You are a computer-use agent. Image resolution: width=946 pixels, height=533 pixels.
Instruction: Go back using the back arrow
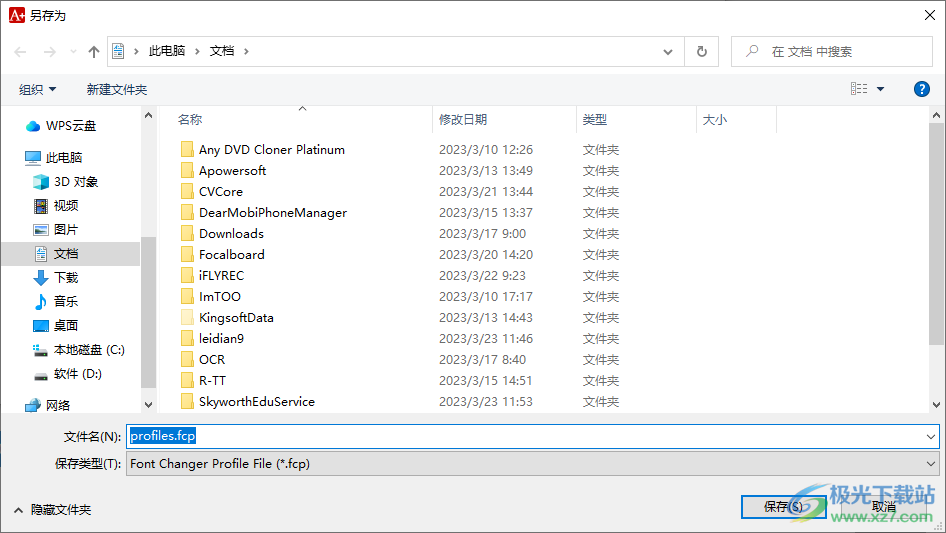coord(21,52)
